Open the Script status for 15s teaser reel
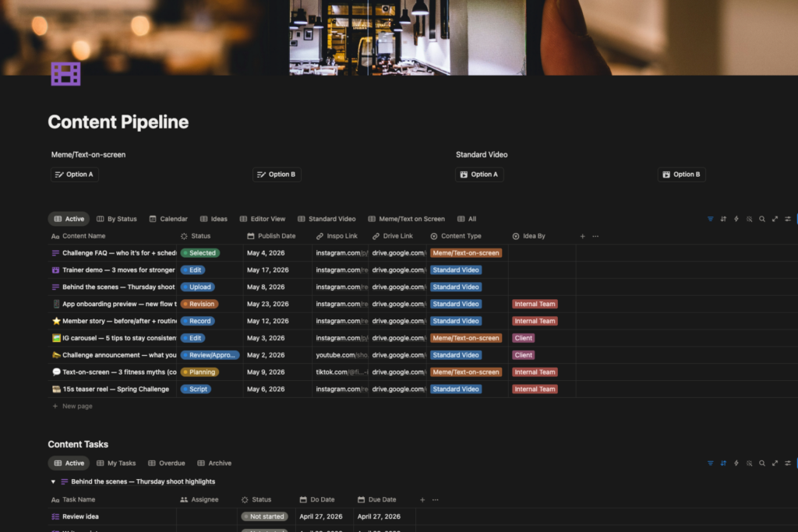 [196, 389]
